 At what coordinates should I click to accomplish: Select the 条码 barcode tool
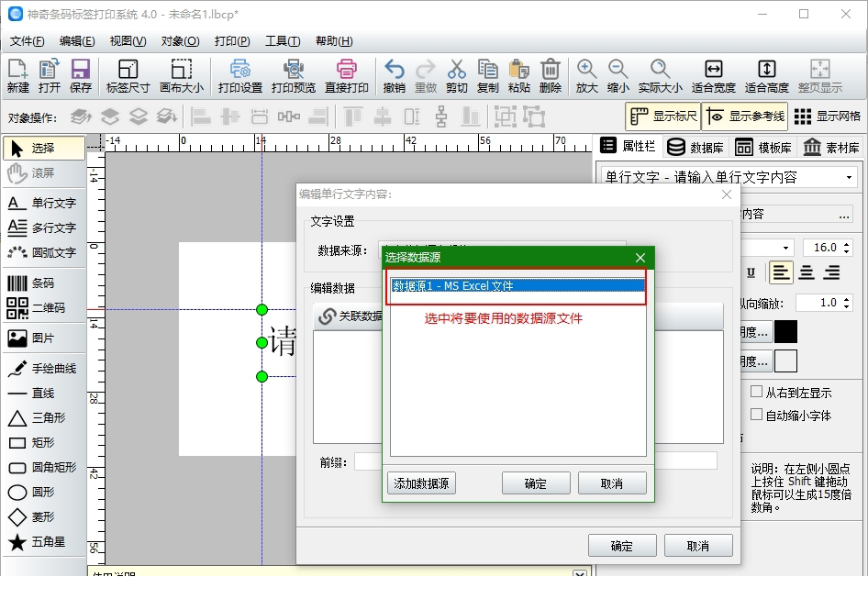41,283
